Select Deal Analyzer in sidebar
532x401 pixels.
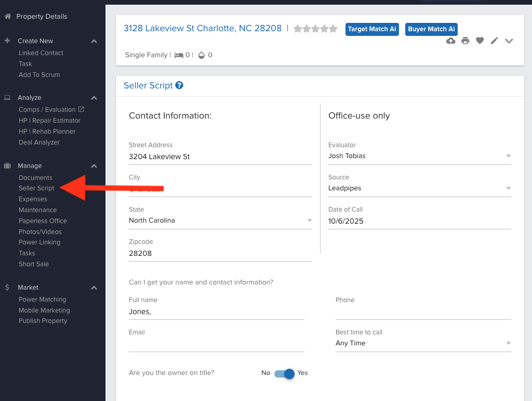pyautogui.click(x=39, y=143)
